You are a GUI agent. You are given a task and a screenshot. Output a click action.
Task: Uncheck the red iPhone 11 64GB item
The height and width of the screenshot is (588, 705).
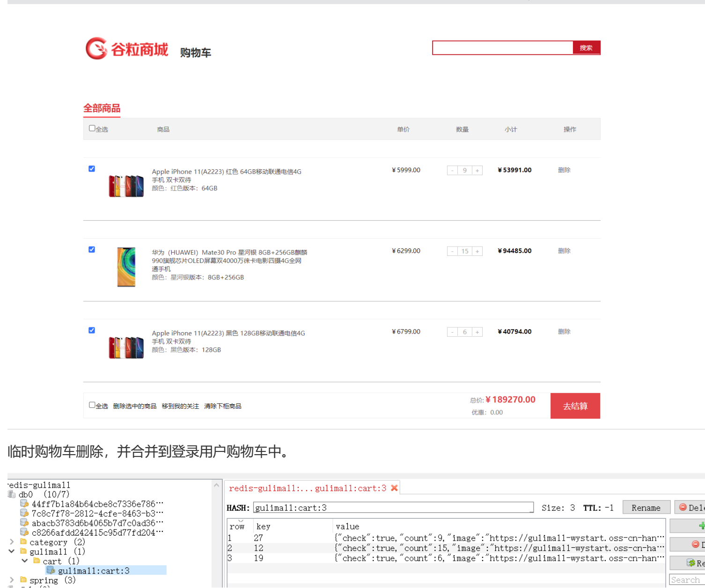point(92,169)
